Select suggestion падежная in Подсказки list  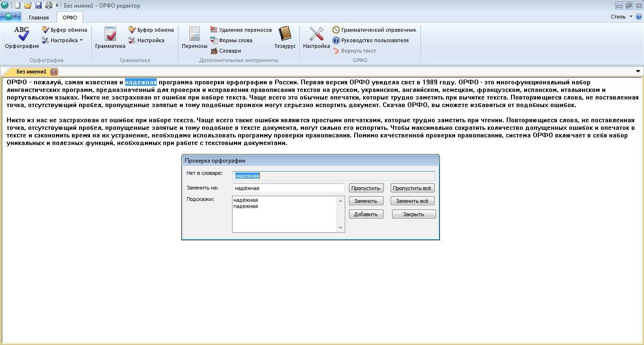(246, 206)
